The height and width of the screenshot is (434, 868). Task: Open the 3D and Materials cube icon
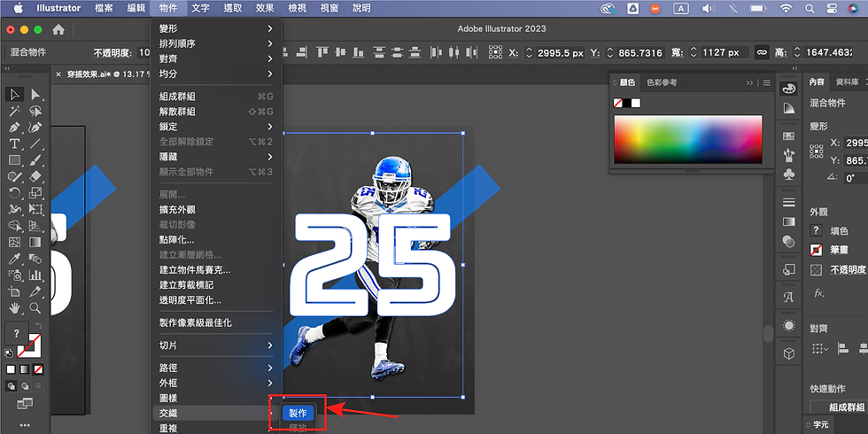789,354
